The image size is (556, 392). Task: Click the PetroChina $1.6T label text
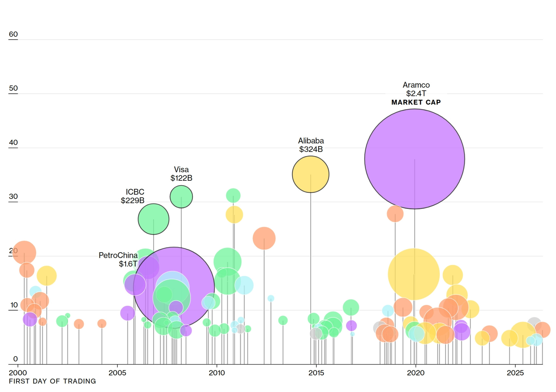[118, 259]
